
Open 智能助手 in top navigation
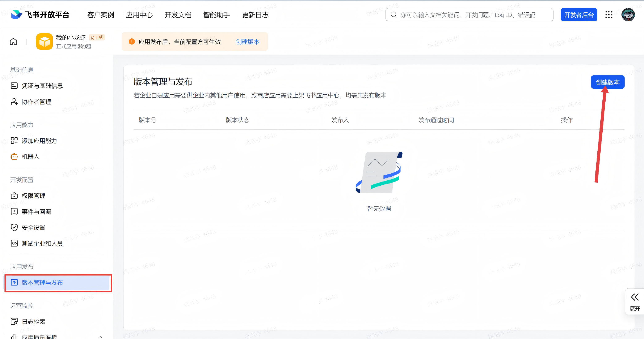point(216,15)
